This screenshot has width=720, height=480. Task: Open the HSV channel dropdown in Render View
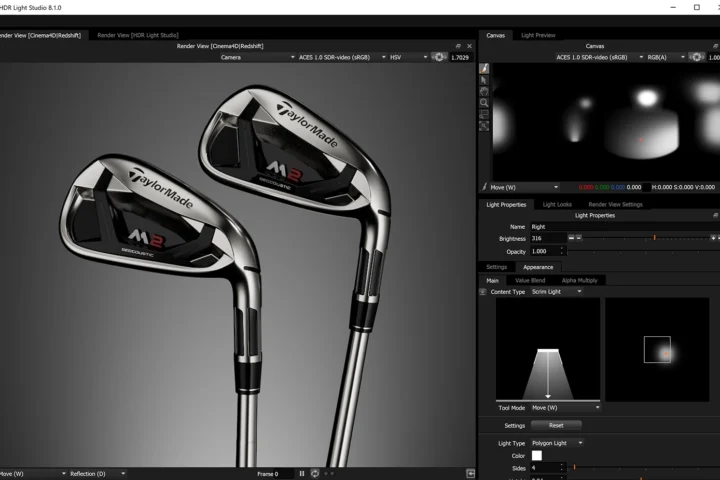coord(408,57)
